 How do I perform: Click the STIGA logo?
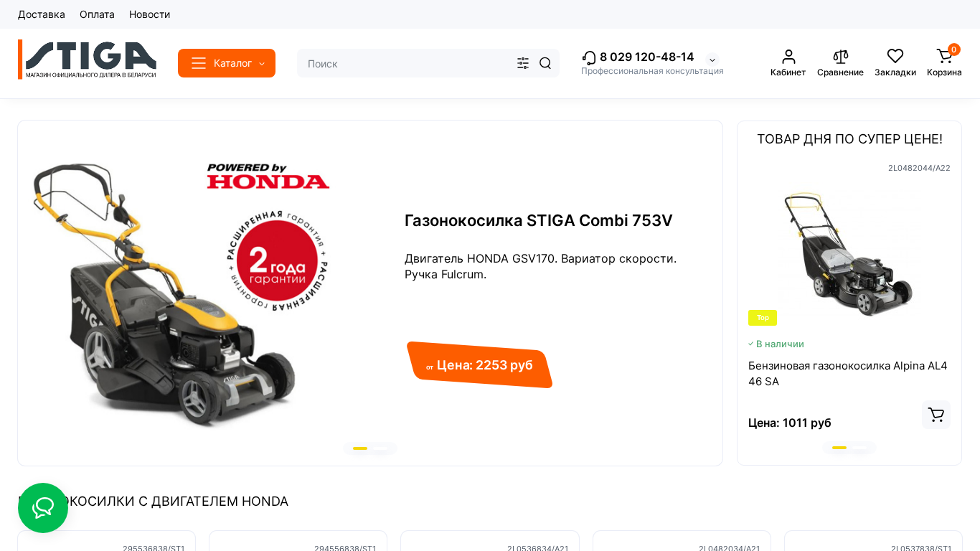pos(87,60)
